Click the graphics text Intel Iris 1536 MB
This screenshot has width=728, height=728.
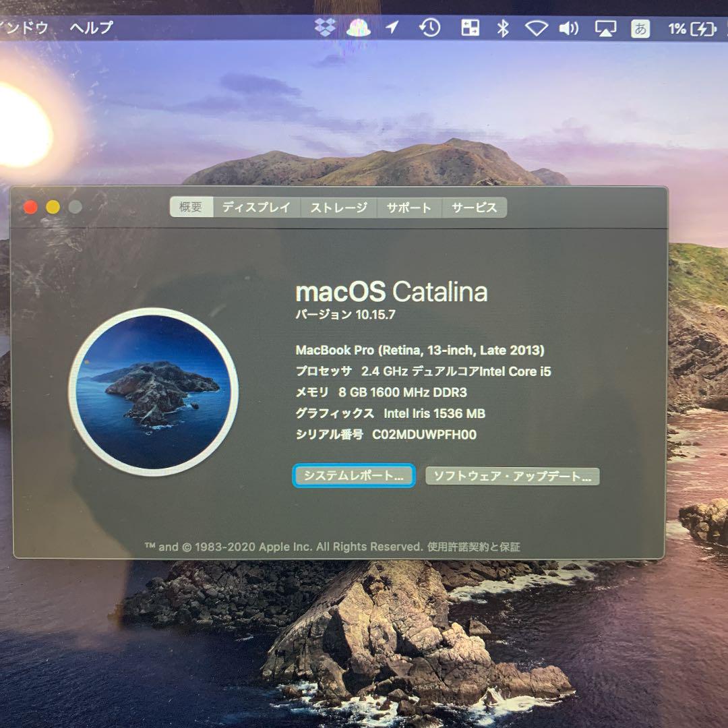(x=434, y=413)
